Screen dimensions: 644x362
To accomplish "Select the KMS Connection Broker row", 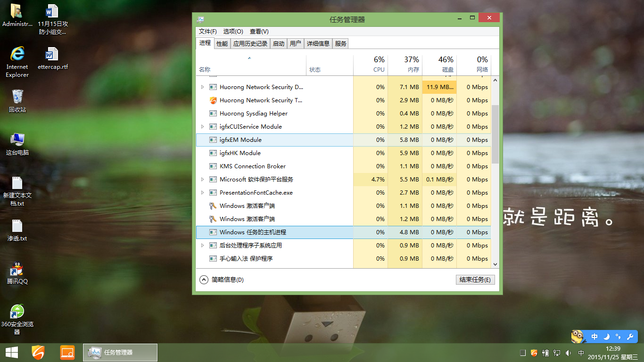I will [x=343, y=166].
